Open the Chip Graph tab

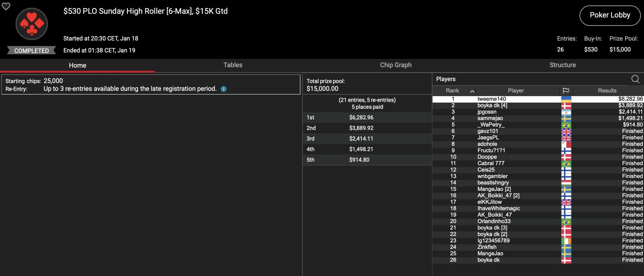click(x=395, y=65)
